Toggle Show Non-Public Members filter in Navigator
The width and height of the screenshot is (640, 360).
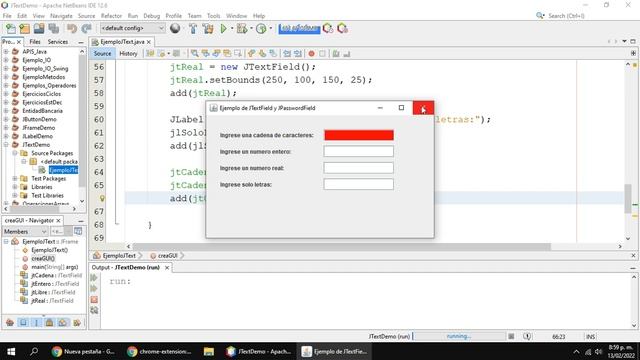click(x=49, y=323)
